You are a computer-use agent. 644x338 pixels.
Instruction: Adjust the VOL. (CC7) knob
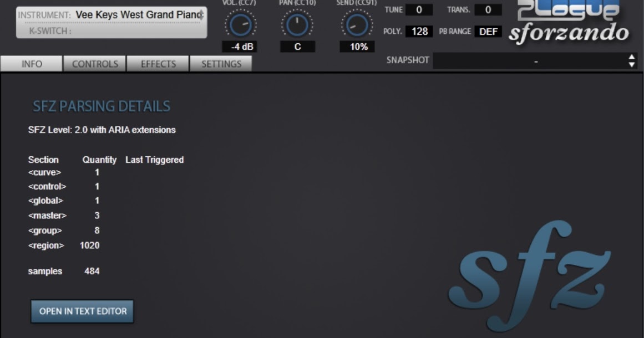click(240, 24)
